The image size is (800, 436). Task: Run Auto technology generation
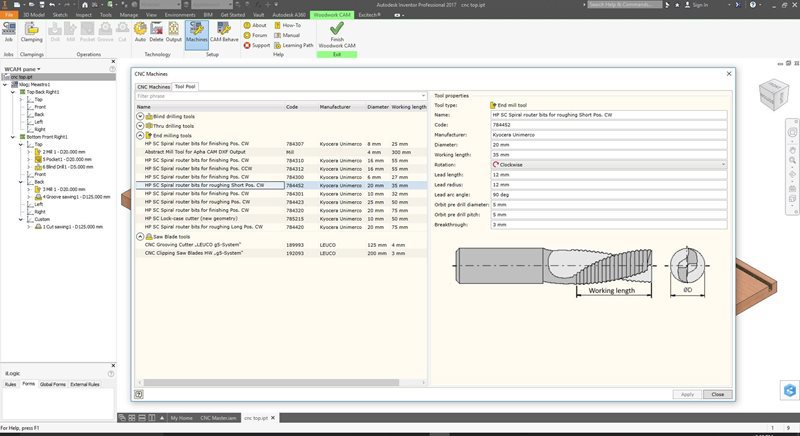click(140, 32)
